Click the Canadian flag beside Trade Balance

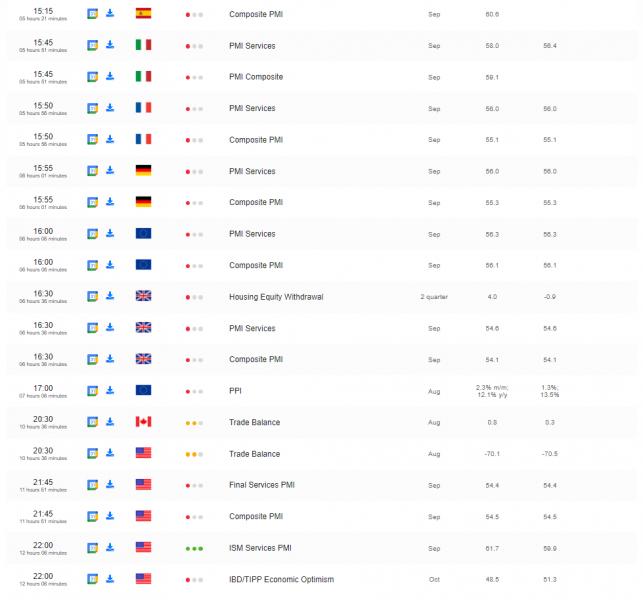coord(144,422)
